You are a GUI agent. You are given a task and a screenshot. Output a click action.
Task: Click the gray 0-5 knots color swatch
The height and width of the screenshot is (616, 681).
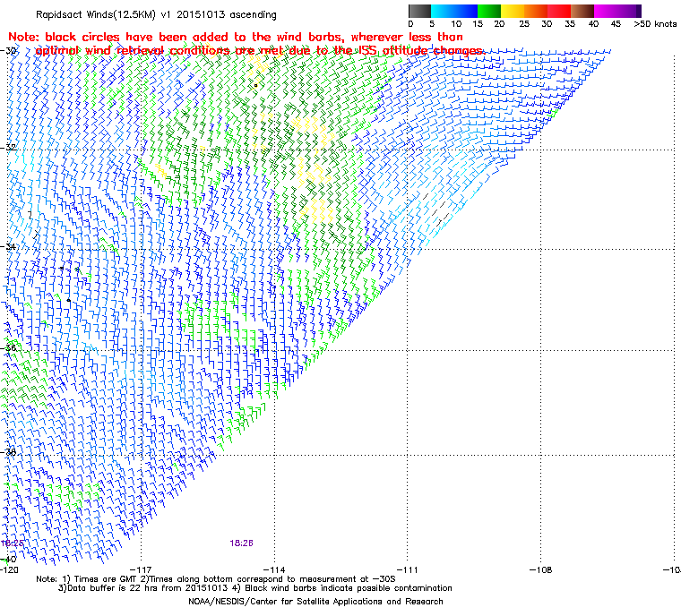419,11
